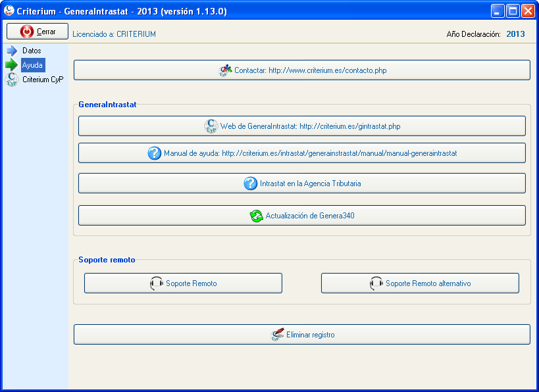Visit the Web de GeneraIntrastat button
This screenshot has height=392, width=539.
click(x=302, y=126)
